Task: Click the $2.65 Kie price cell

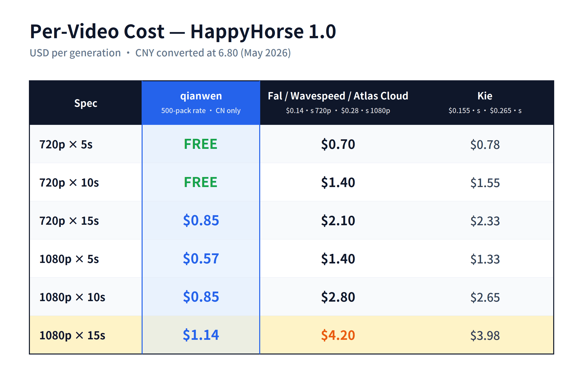Action: [x=485, y=297]
